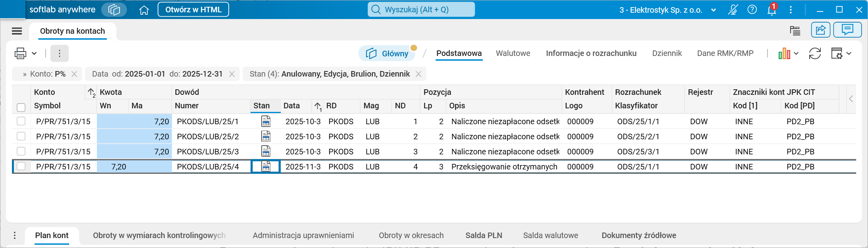This screenshot has width=868, height=248.
Task: Open Obroty w wymiarach kontrolingowych tab
Action: click(159, 235)
